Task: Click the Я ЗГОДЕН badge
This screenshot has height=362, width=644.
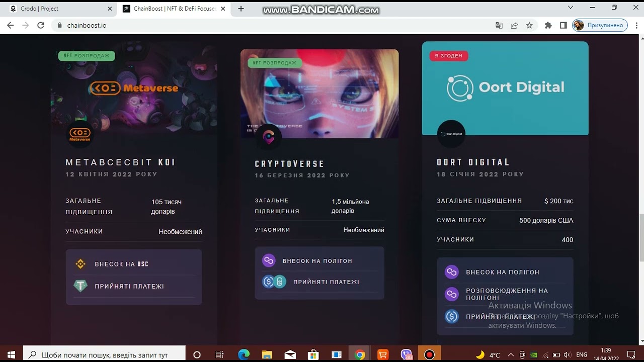Action: (448, 56)
